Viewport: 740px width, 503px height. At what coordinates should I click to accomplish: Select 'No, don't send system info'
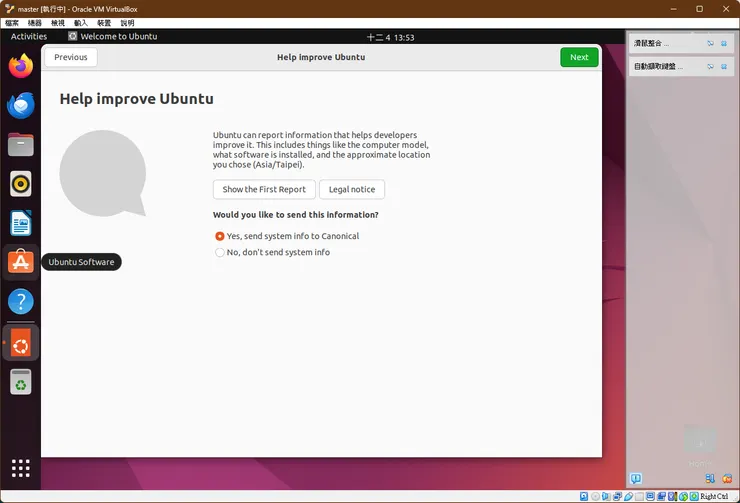coord(272,252)
